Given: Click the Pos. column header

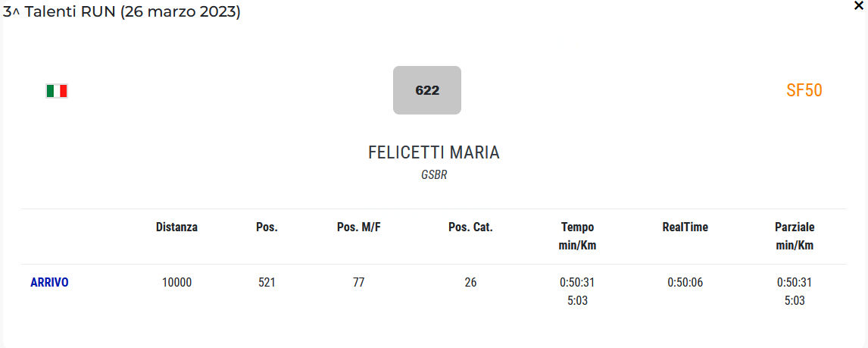Looking at the screenshot, I should (x=267, y=227).
